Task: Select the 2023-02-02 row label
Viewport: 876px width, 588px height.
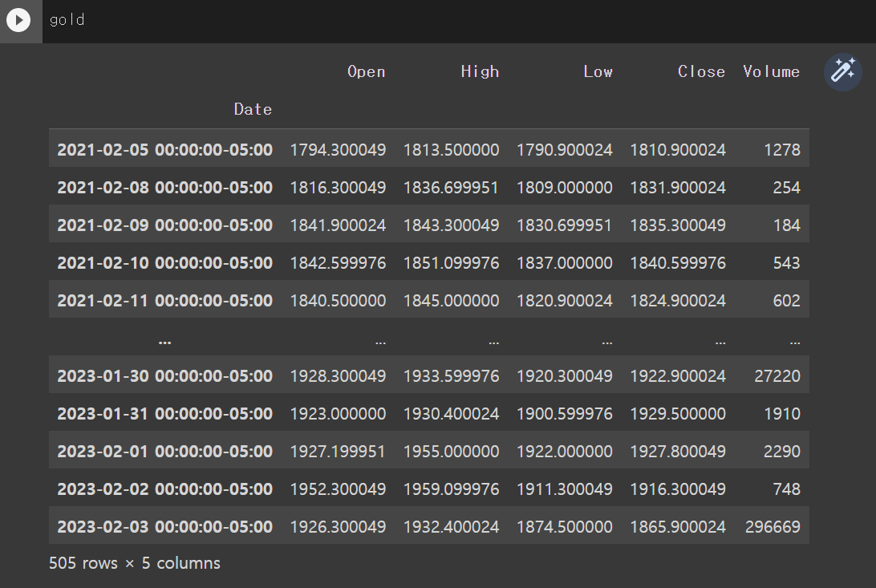Action: [164, 489]
